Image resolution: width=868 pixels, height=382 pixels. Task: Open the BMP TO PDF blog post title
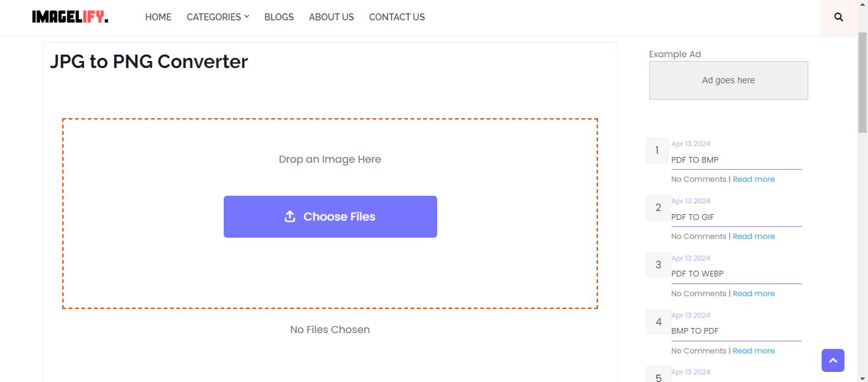(695, 331)
